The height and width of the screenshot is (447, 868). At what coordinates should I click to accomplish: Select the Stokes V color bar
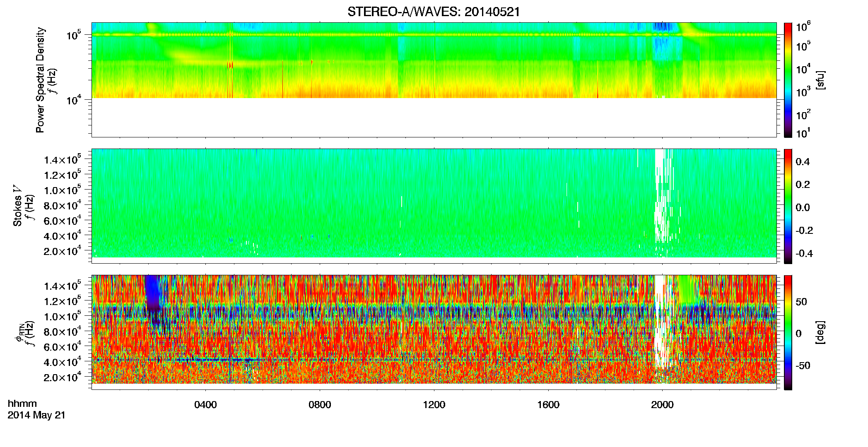(788, 206)
